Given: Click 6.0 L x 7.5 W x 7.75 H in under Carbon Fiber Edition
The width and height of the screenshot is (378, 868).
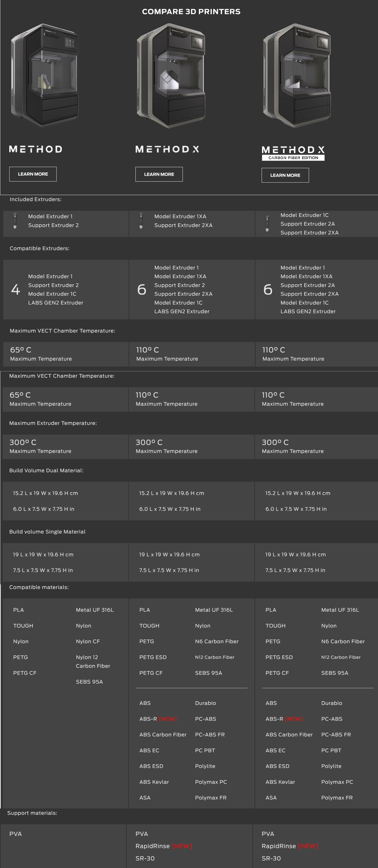Looking at the screenshot, I should coord(296,509).
